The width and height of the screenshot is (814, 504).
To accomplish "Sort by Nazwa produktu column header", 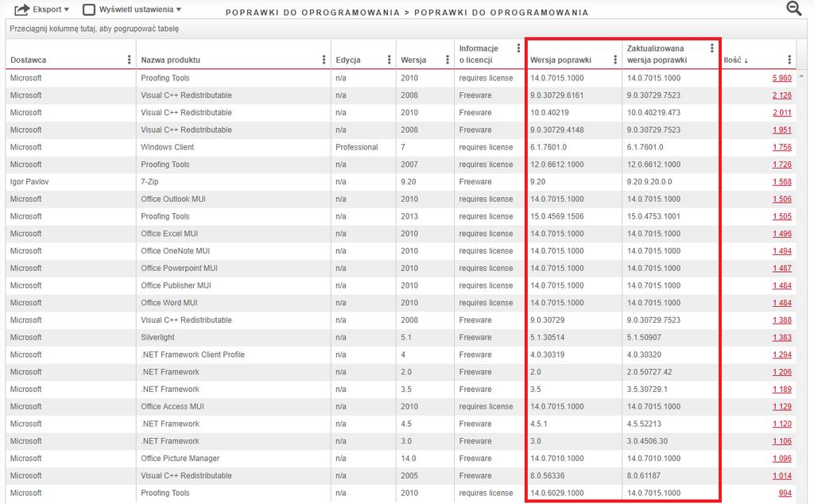I will 170,60.
